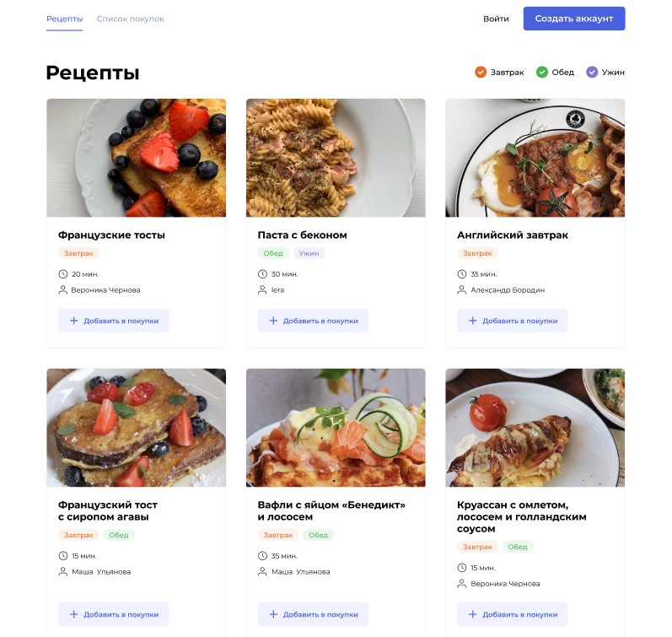
Task: Click the Ужин tag on Паста с беконом
Action: pyautogui.click(x=309, y=253)
